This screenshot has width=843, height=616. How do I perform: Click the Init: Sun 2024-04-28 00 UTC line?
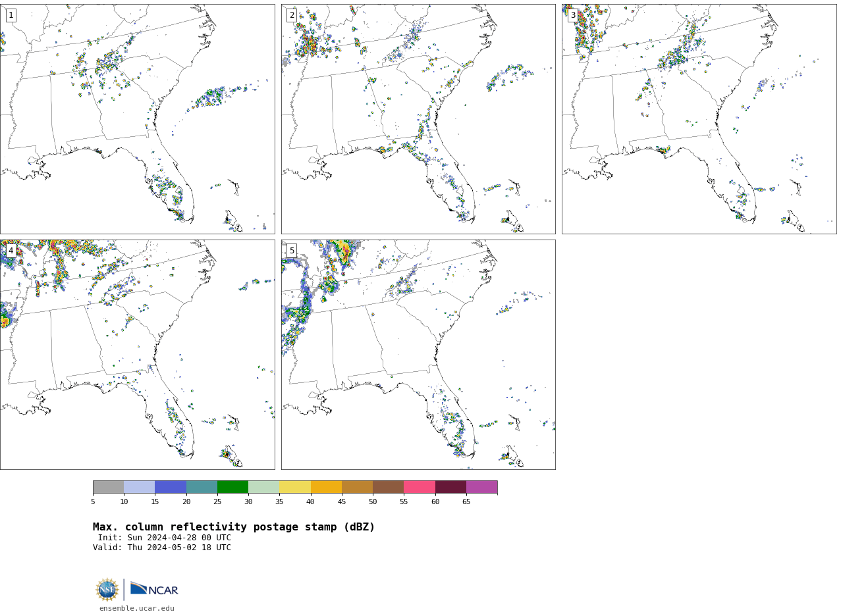(165, 538)
